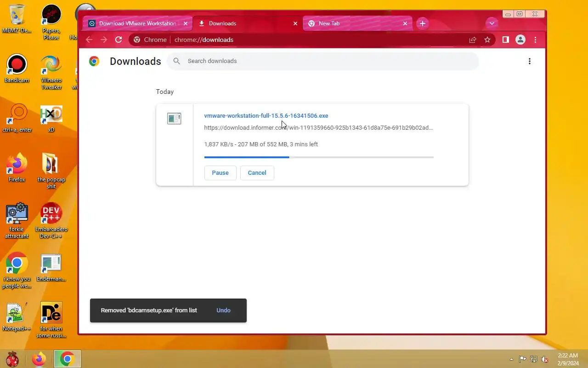Click the download.informer.com source URL

pyautogui.click(x=318, y=127)
